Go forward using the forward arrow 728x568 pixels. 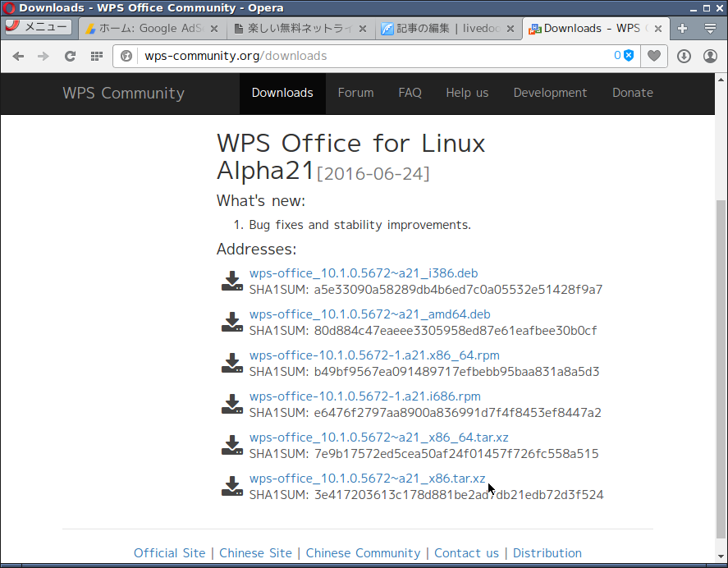coord(43,56)
